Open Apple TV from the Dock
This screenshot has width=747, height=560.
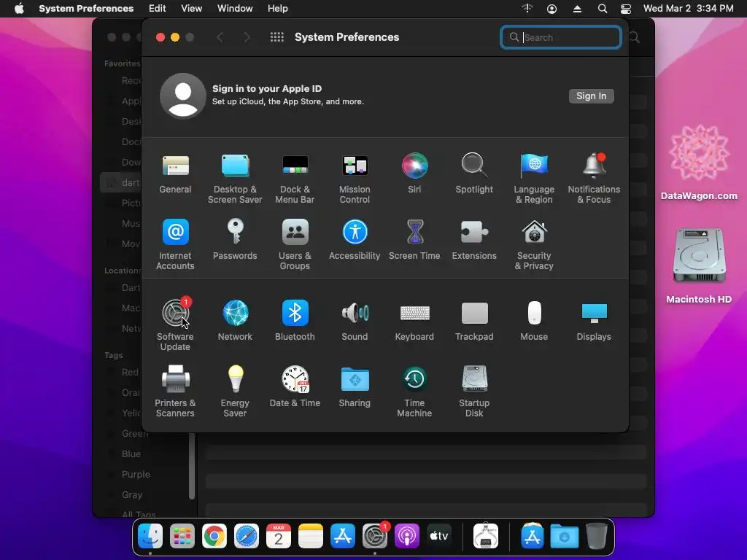point(439,536)
